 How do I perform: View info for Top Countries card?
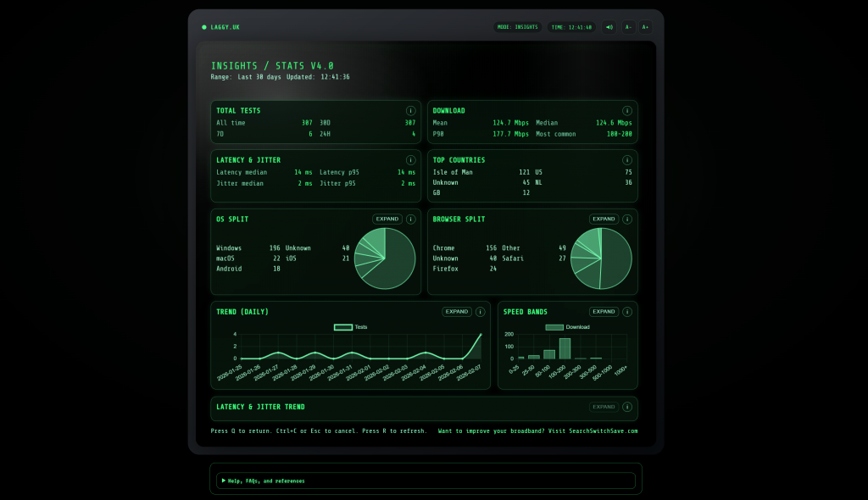[627, 160]
